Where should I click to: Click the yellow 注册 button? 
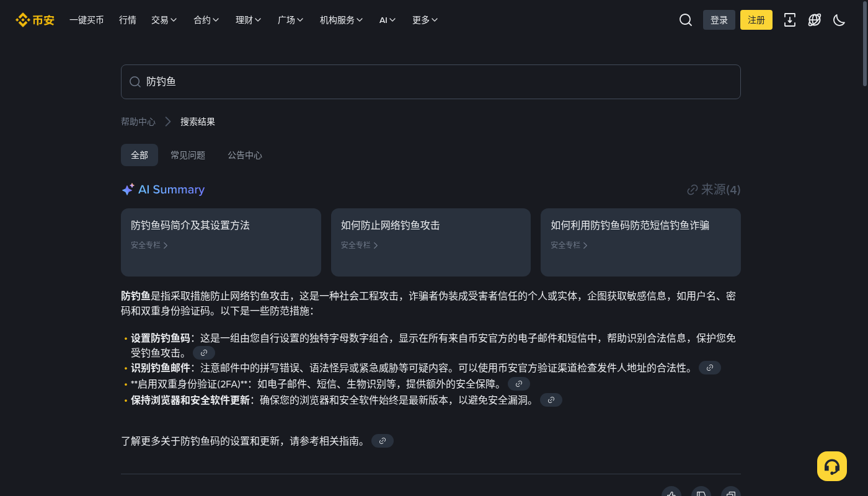point(756,20)
